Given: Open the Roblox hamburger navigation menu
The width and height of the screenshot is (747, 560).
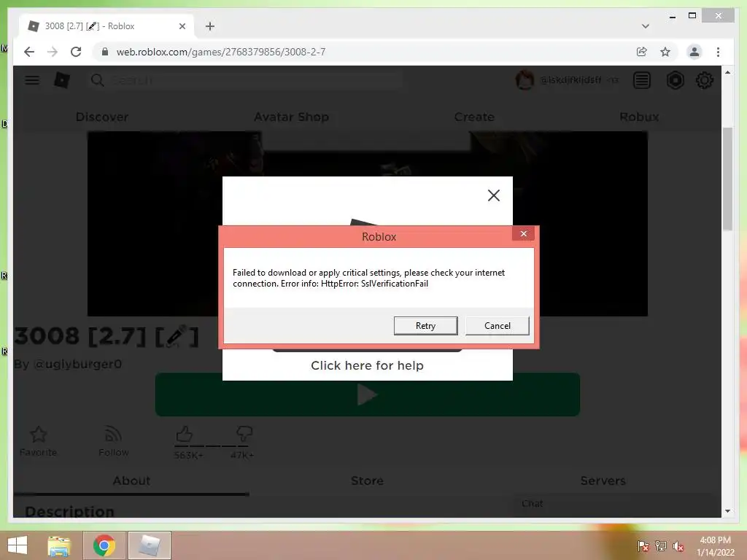Looking at the screenshot, I should 32,80.
